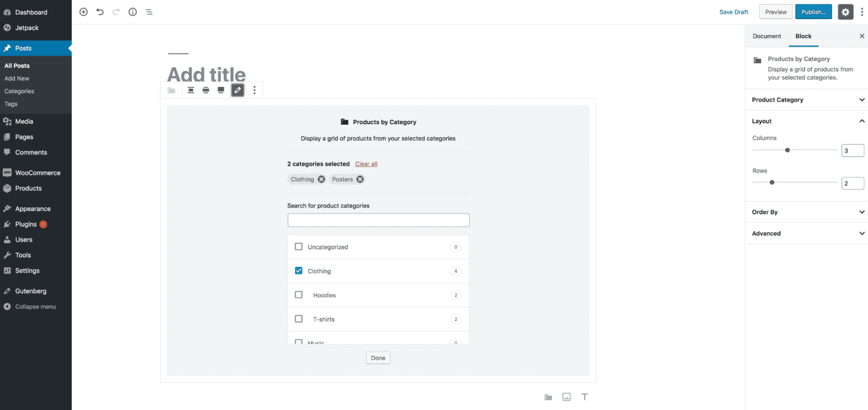The height and width of the screenshot is (410, 868).
Task: Open the Media menu
Action: click(36, 121)
